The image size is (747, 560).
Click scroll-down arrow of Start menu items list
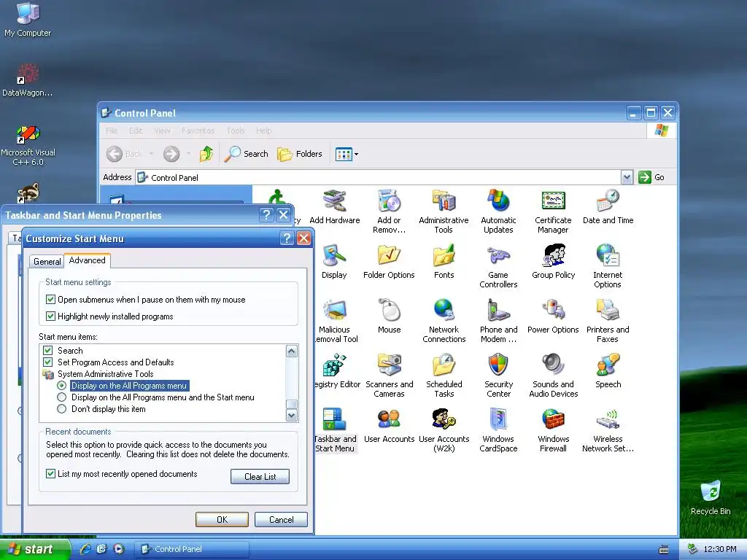pos(292,415)
